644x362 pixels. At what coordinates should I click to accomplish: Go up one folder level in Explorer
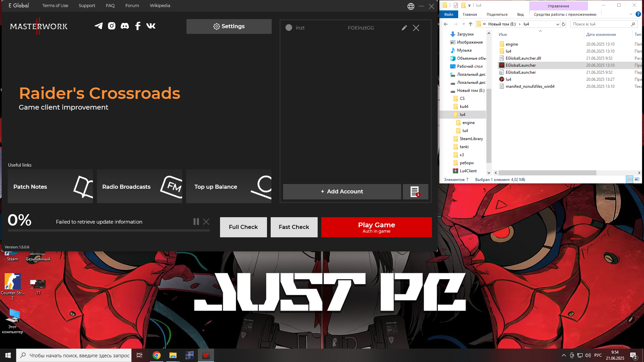click(x=471, y=24)
